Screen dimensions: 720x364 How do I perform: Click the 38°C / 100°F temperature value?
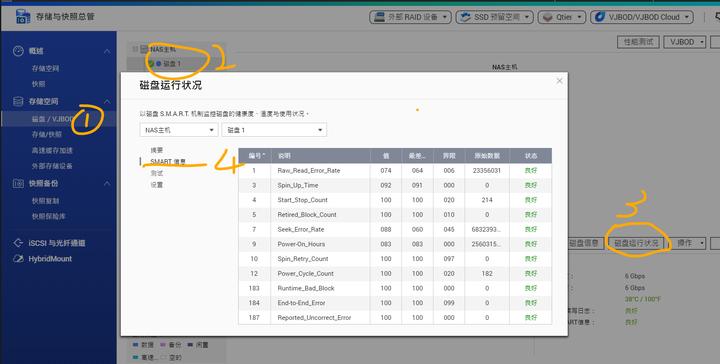pos(642,299)
